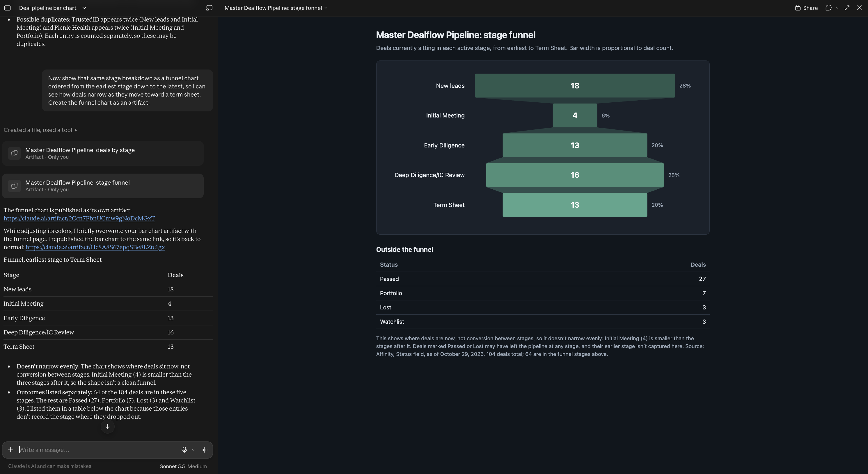Screen dimensions: 868x474
Task: Open the Sonnet 5.5 model selector
Action: [183, 466]
